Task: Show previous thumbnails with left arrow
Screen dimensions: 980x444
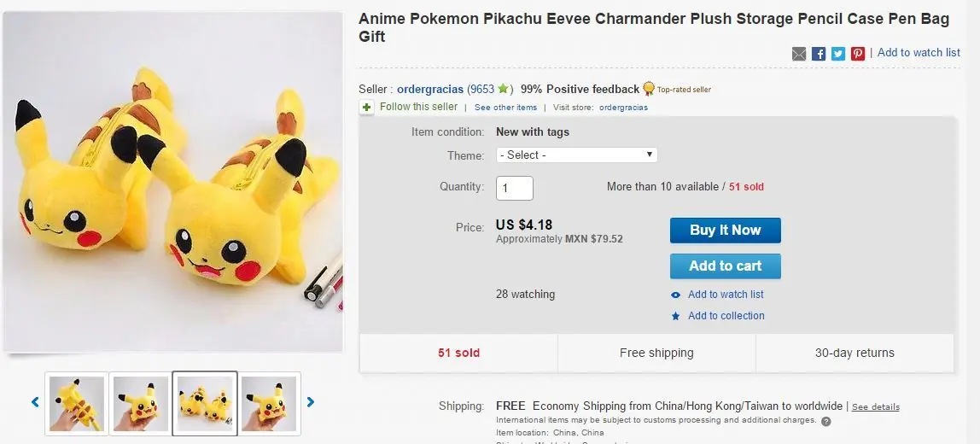Action: pos(35,401)
